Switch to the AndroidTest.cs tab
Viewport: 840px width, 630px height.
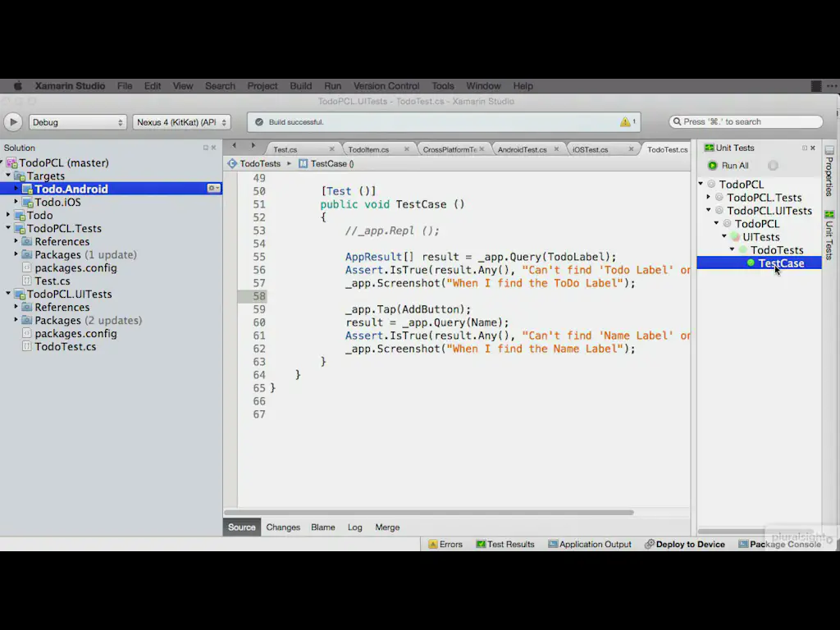[x=522, y=149]
